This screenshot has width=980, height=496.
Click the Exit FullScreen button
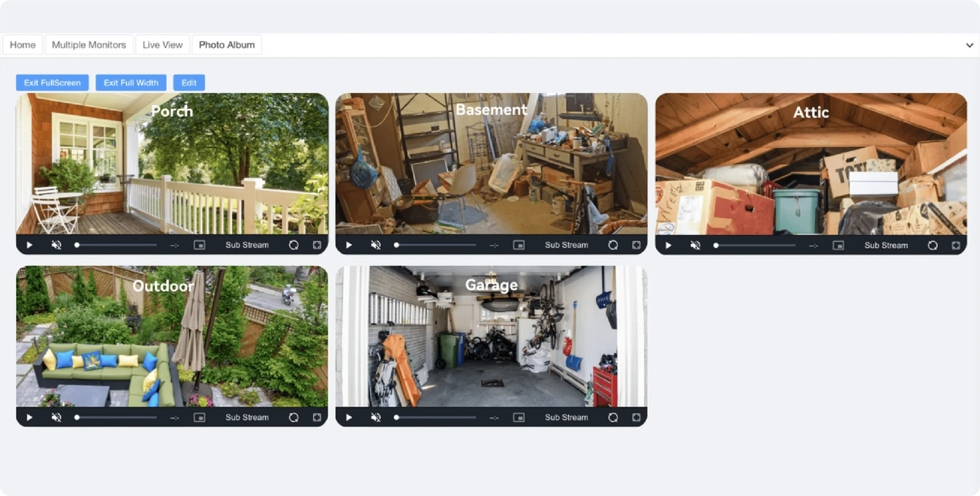[x=52, y=83]
